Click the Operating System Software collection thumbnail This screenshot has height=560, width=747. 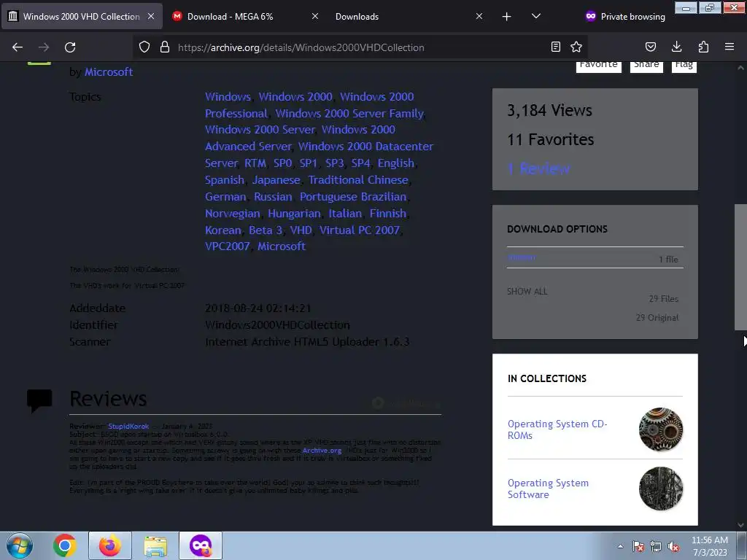tap(661, 489)
